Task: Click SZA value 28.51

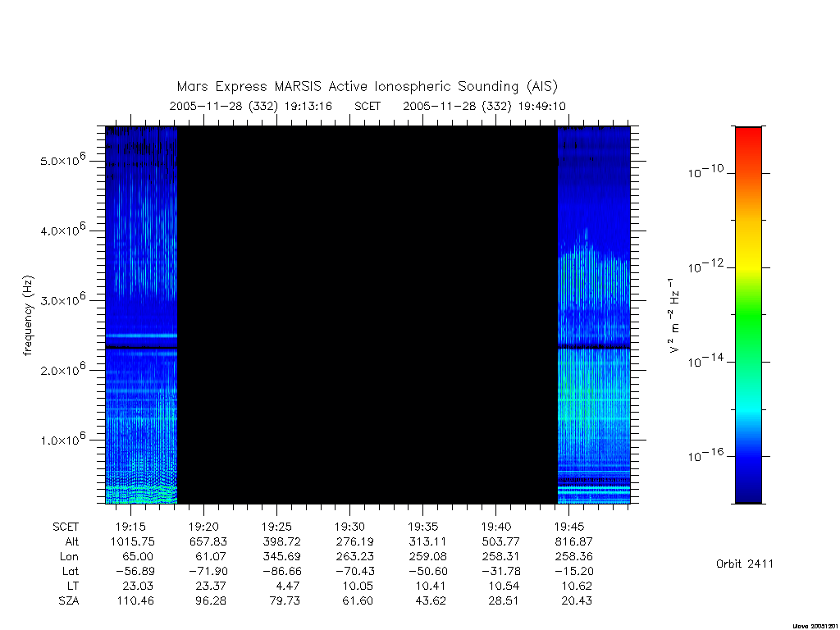Action: click(503, 601)
